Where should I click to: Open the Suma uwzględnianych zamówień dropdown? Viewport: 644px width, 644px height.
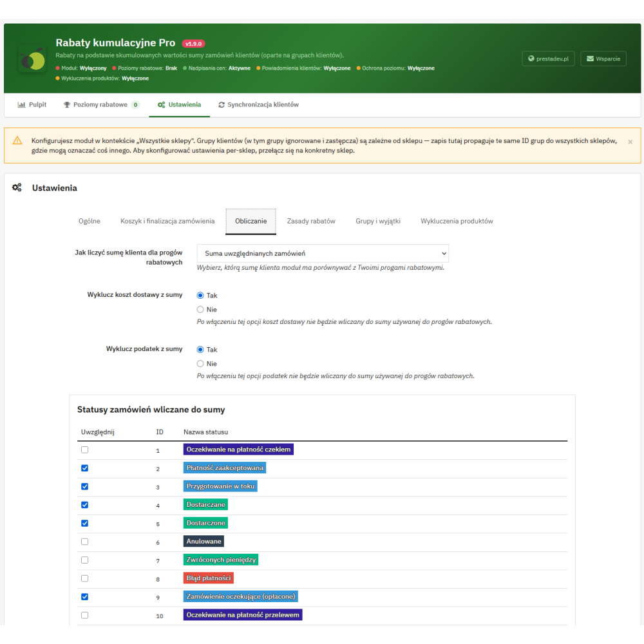click(x=323, y=253)
